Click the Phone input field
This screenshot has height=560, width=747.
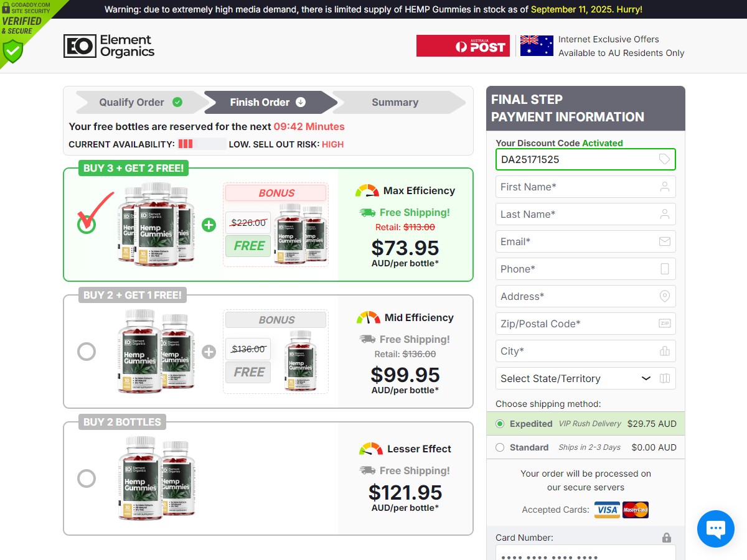pyautogui.click(x=586, y=269)
